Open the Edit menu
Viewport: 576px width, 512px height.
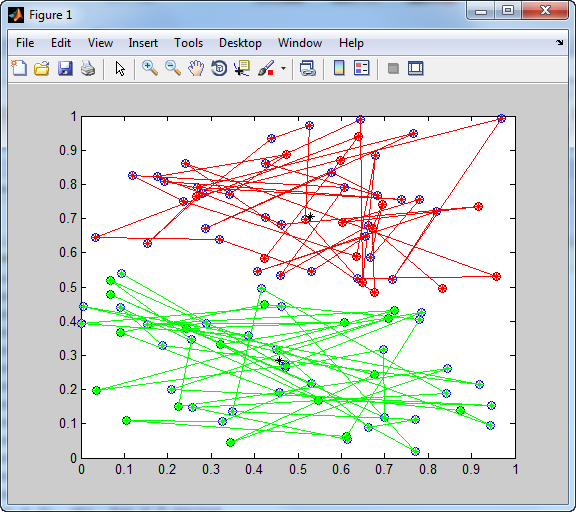(61, 43)
